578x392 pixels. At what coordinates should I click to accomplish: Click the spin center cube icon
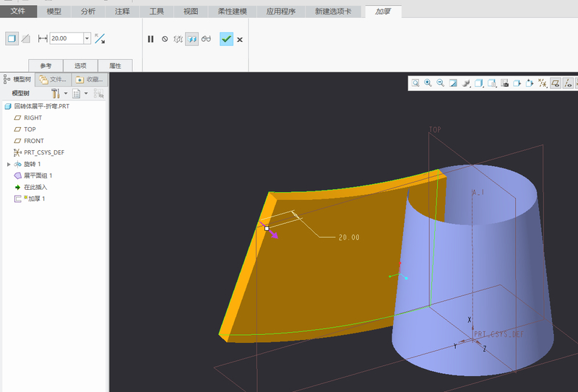[x=530, y=83]
